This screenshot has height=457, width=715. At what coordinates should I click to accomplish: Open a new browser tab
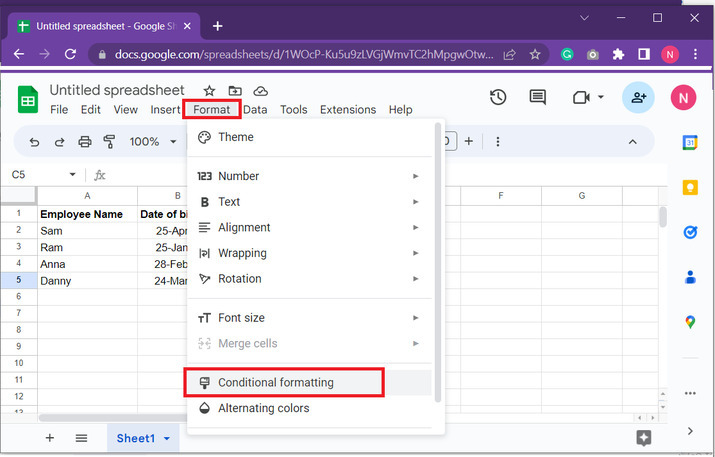pos(218,26)
